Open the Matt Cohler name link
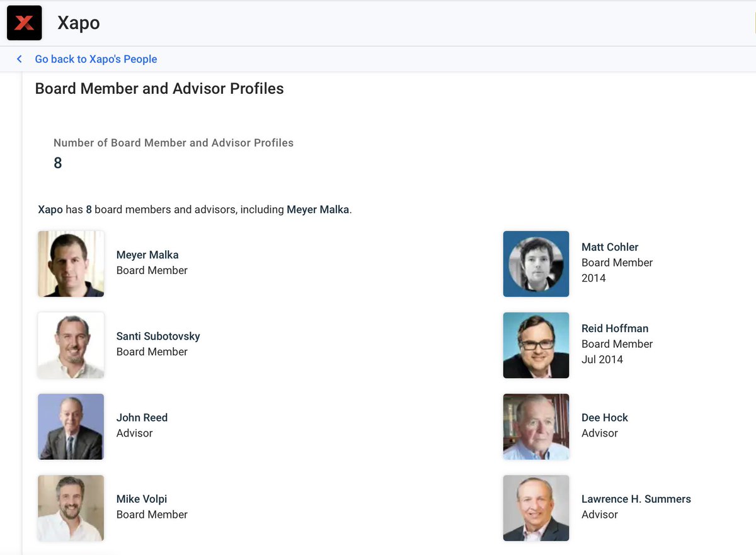756x555 pixels. click(610, 247)
